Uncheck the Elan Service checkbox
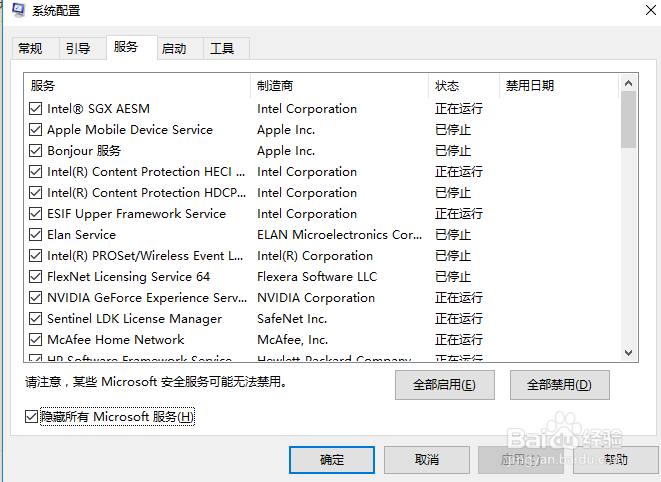 click(35, 235)
